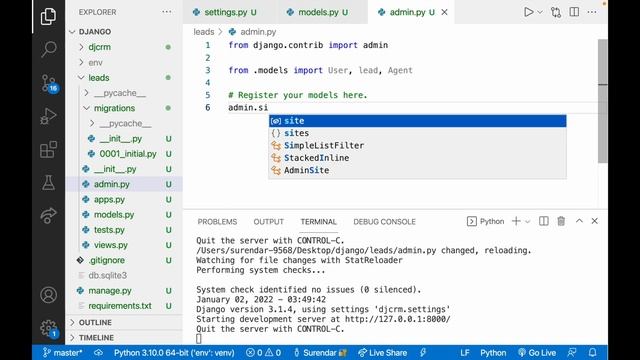Open changes compare icon in editor toolbar

click(556, 12)
